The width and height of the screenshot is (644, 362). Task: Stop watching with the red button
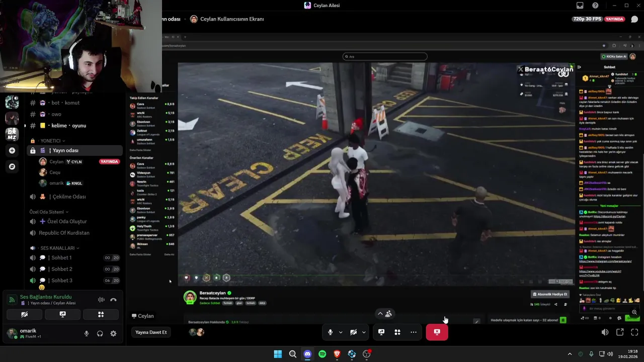(x=437, y=332)
